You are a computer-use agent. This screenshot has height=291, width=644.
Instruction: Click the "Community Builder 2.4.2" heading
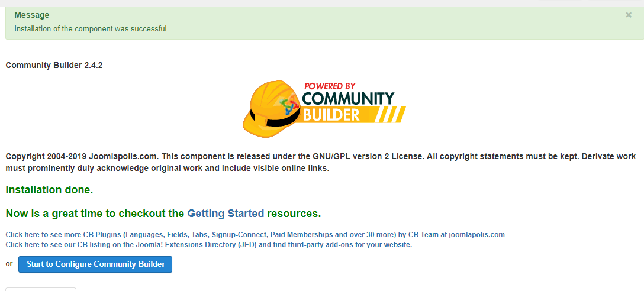pyautogui.click(x=54, y=65)
